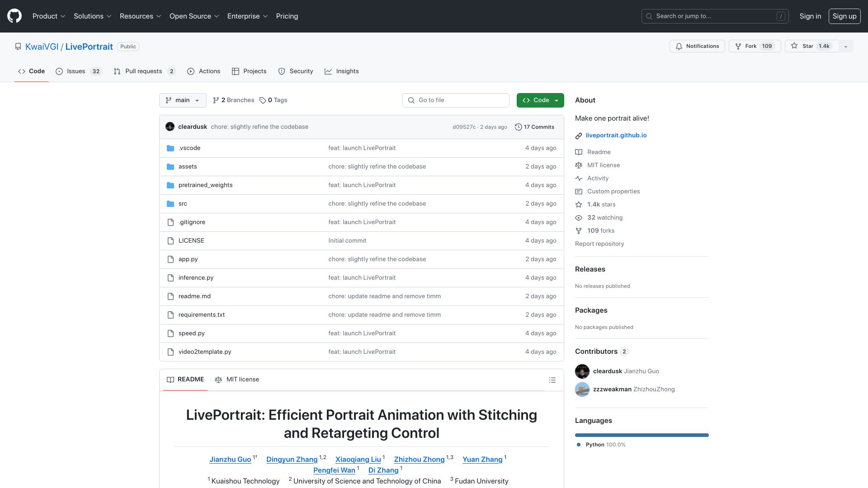868x488 pixels.
Task: Switch to the Issues tab
Action: (x=79, y=71)
